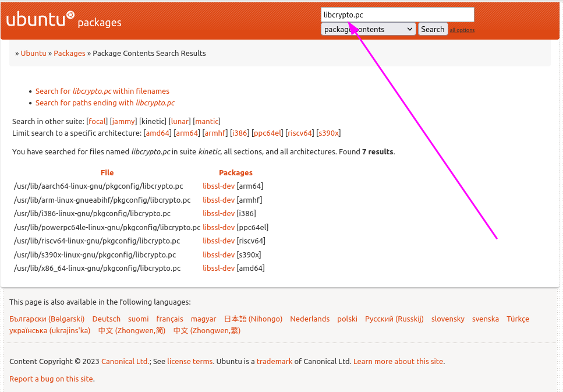Click Packages in the breadcrumb trail
The height and width of the screenshot is (392, 563).
69,53
